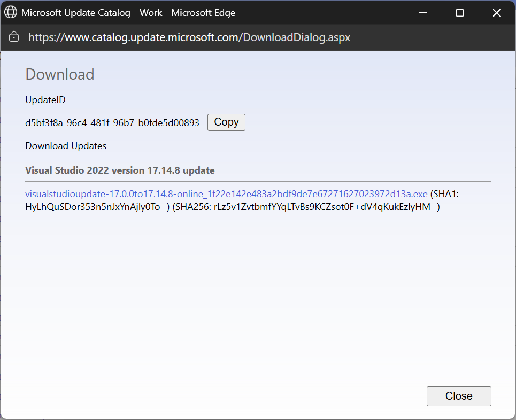Image resolution: width=516 pixels, height=420 pixels.
Task: Click the empty area of the dialog body
Action: [x=258, y=296]
